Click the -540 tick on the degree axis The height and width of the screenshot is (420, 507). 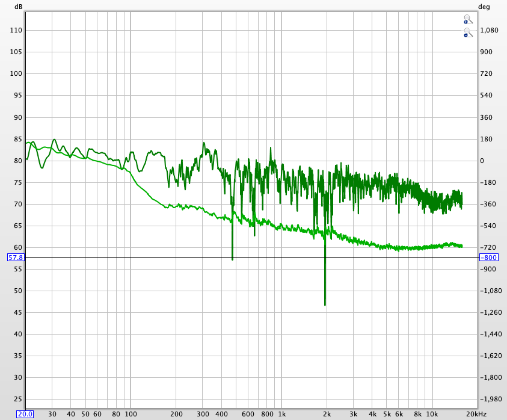(488, 226)
